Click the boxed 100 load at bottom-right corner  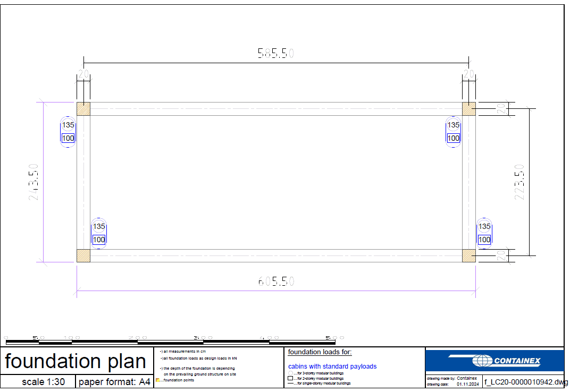[484, 240]
